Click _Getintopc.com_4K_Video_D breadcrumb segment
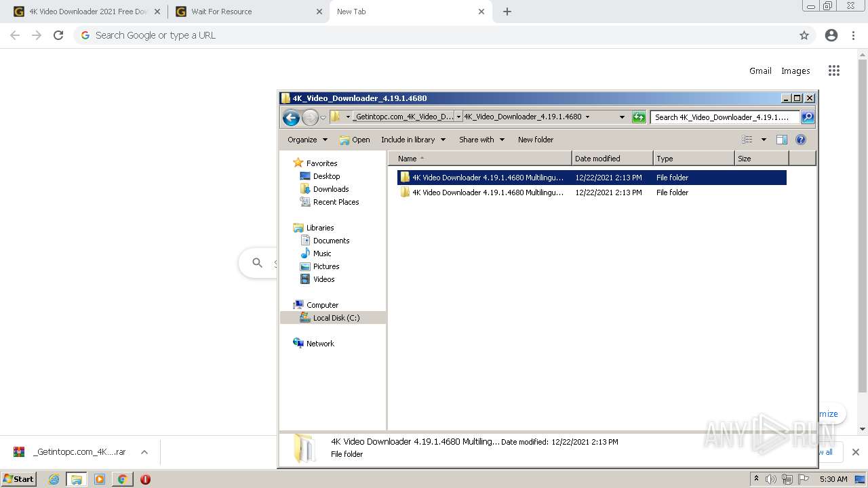The width and height of the screenshot is (868, 488). click(403, 117)
